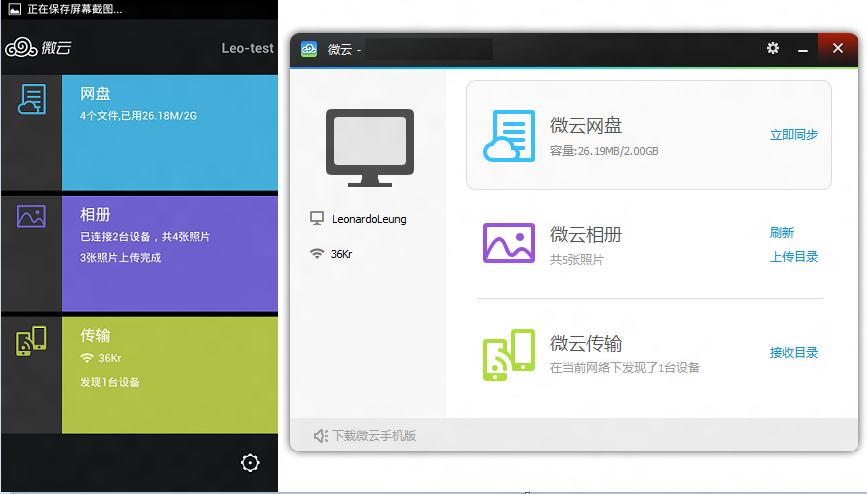Open the green 传输 tile in mobile app
The image size is (867, 494).
[170, 375]
